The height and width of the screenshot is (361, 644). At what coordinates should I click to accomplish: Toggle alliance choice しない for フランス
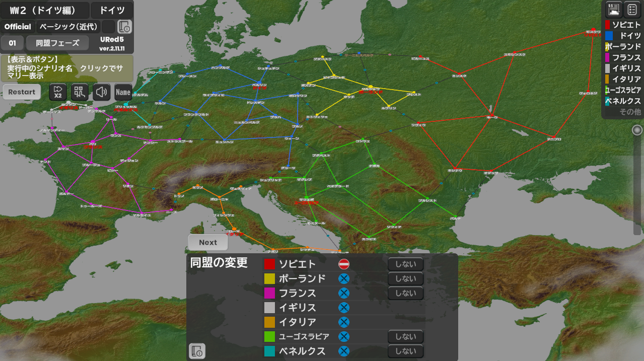(x=405, y=293)
